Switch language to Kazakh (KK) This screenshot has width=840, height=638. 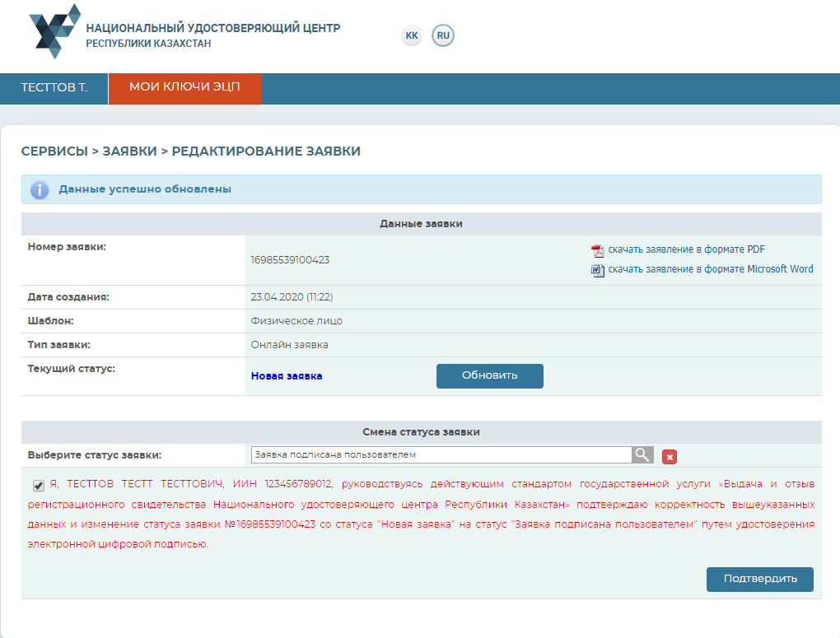[412, 35]
